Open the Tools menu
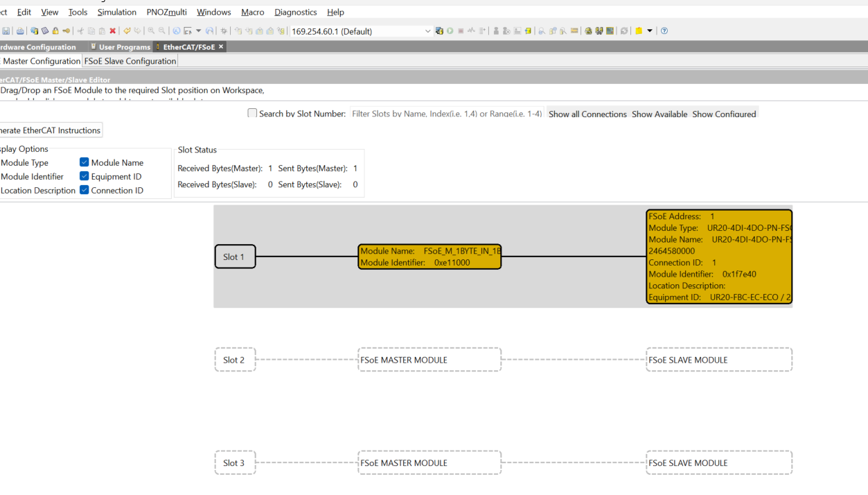The width and height of the screenshot is (868, 495). coord(78,12)
